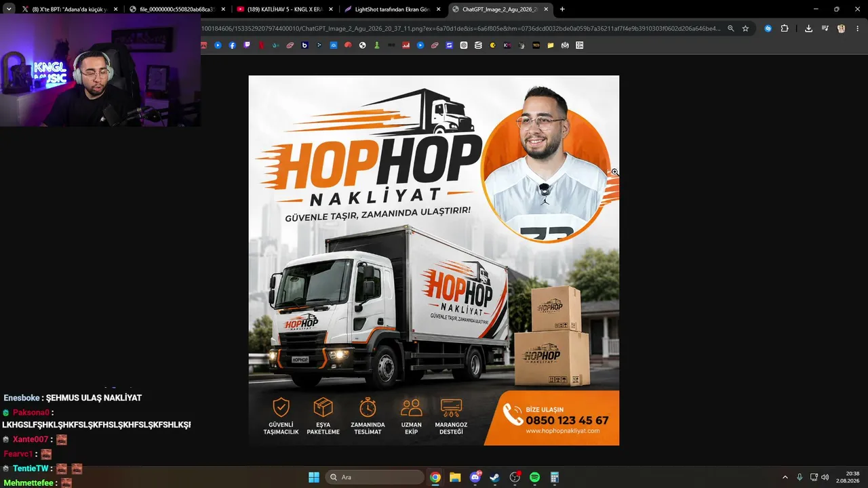Screen dimensions: 868x488
Task: Open the Facebook bookmark
Action: coord(232,45)
